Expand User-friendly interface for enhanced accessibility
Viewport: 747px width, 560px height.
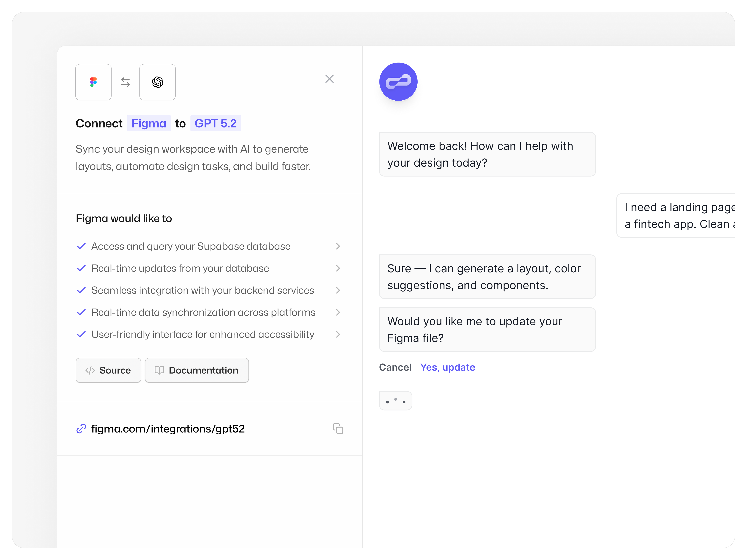[x=338, y=334]
